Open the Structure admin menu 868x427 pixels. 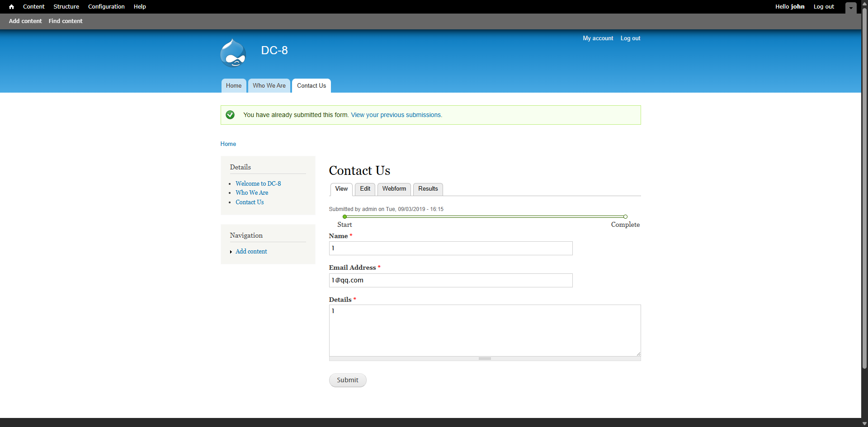66,7
